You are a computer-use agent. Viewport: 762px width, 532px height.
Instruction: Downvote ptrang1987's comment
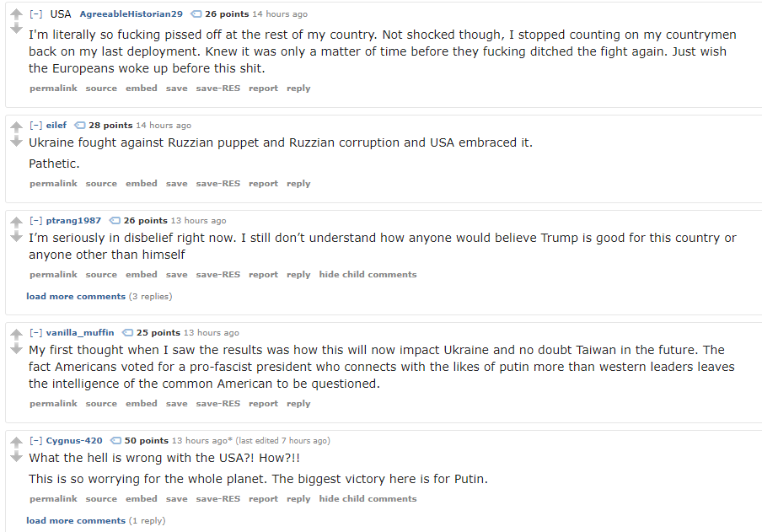point(15,235)
